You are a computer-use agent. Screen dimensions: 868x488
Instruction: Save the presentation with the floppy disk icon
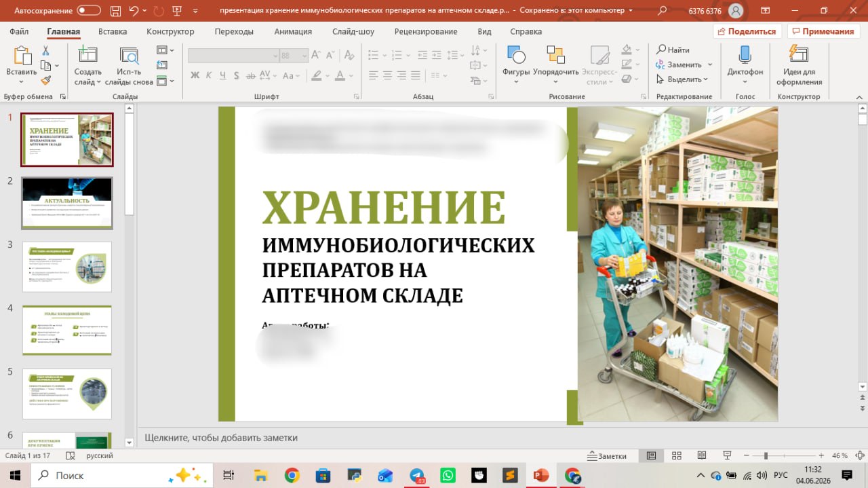[x=114, y=10]
